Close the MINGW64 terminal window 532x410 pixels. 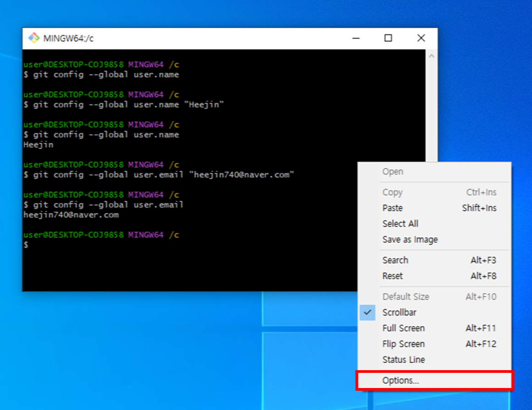pos(421,38)
